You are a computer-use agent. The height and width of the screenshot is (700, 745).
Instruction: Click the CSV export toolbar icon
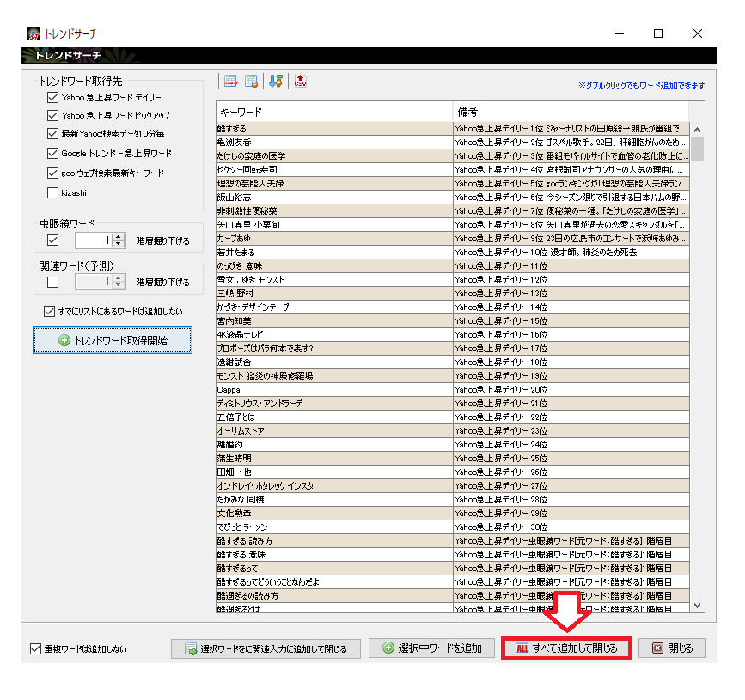[300, 81]
